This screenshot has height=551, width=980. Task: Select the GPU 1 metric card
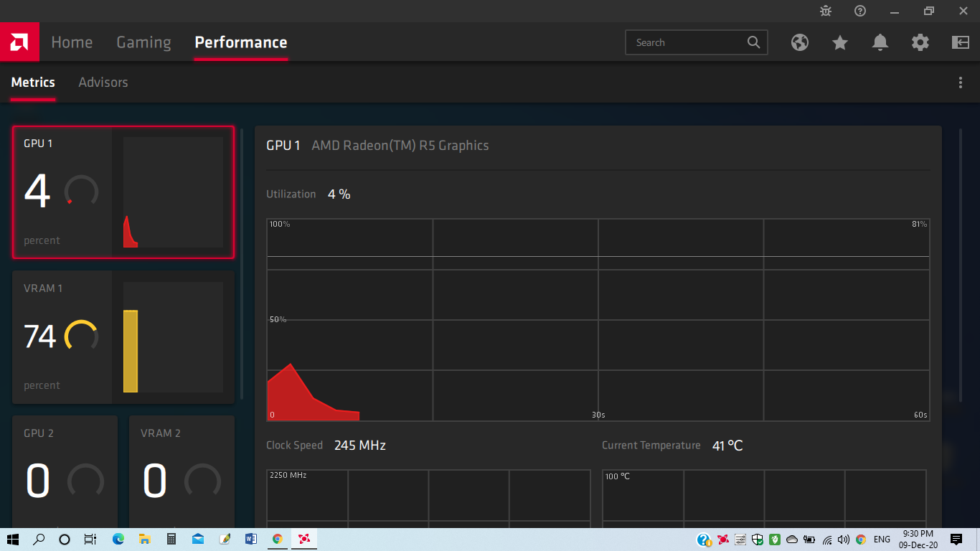[123, 192]
